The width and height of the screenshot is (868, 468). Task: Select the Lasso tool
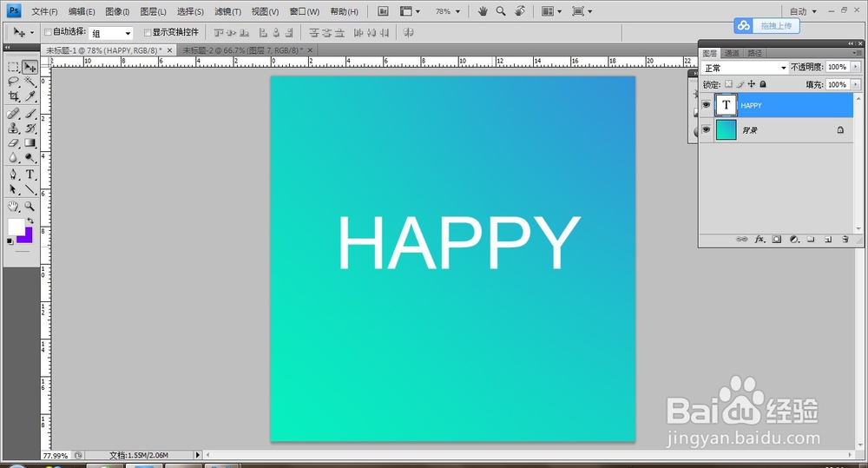pyautogui.click(x=13, y=82)
